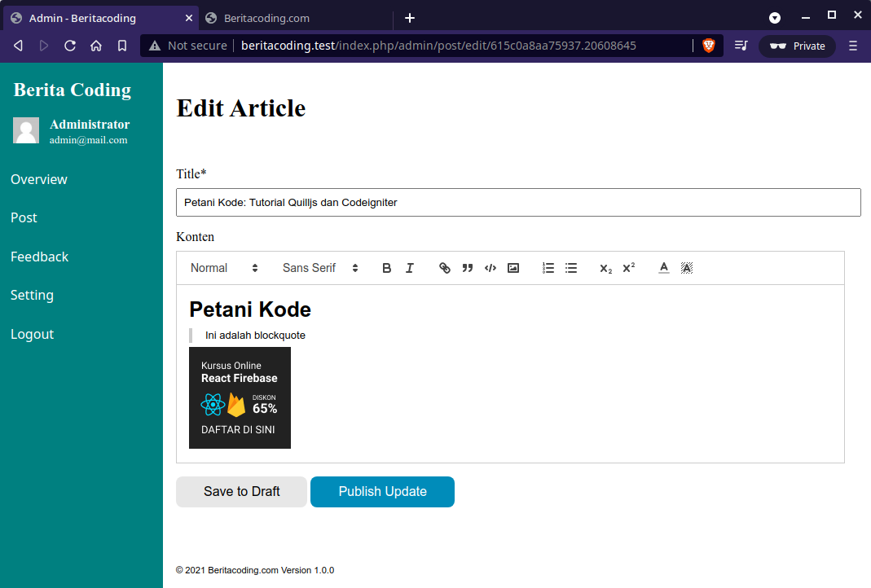This screenshot has height=588, width=871.
Task: Apply superscript formatting to text
Action: (x=628, y=267)
